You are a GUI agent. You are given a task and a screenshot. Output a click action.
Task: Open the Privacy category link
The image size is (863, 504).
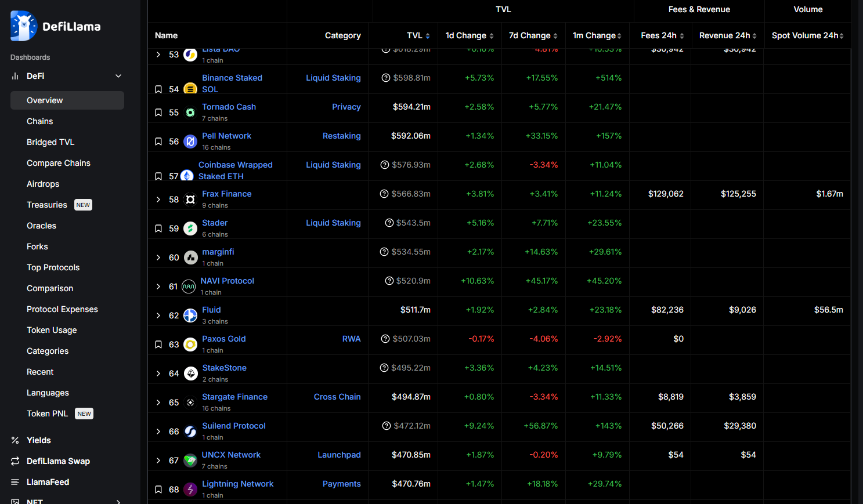(x=346, y=107)
